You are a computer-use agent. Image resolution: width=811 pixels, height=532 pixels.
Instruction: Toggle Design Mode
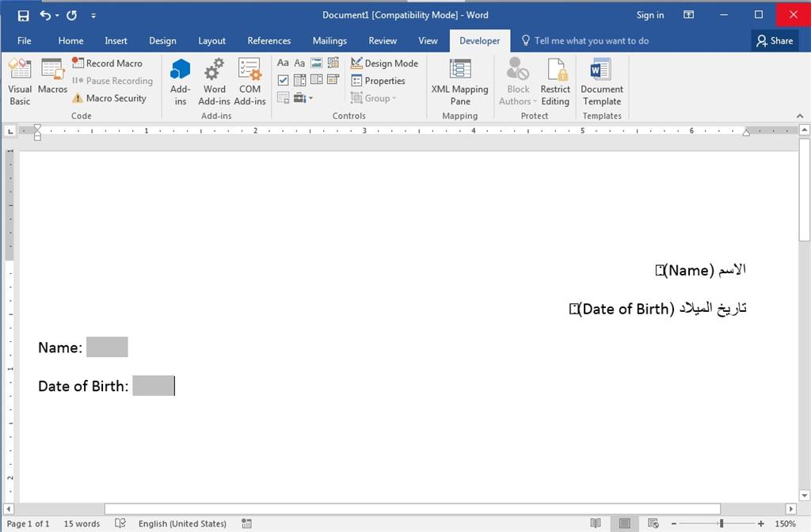tap(385, 63)
